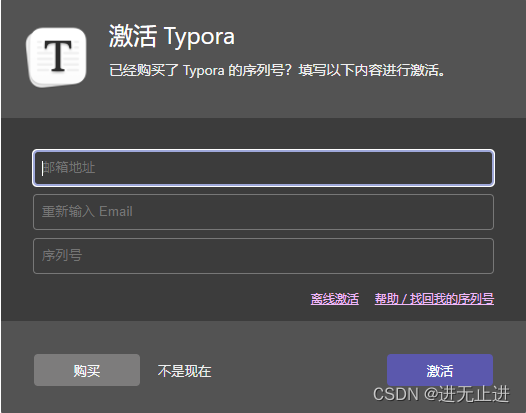Select the 重新输入 Email field
Image resolution: width=526 pixels, height=413 pixels.
click(x=263, y=212)
